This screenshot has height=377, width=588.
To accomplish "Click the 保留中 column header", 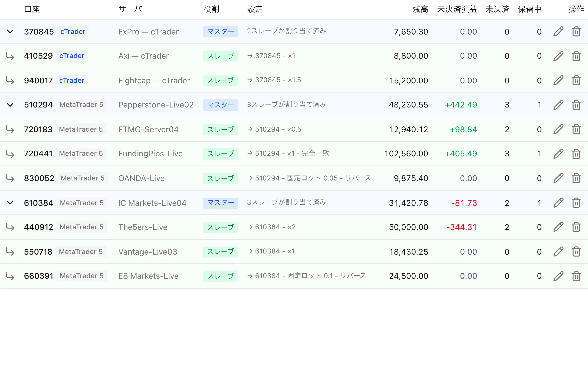I will [530, 9].
